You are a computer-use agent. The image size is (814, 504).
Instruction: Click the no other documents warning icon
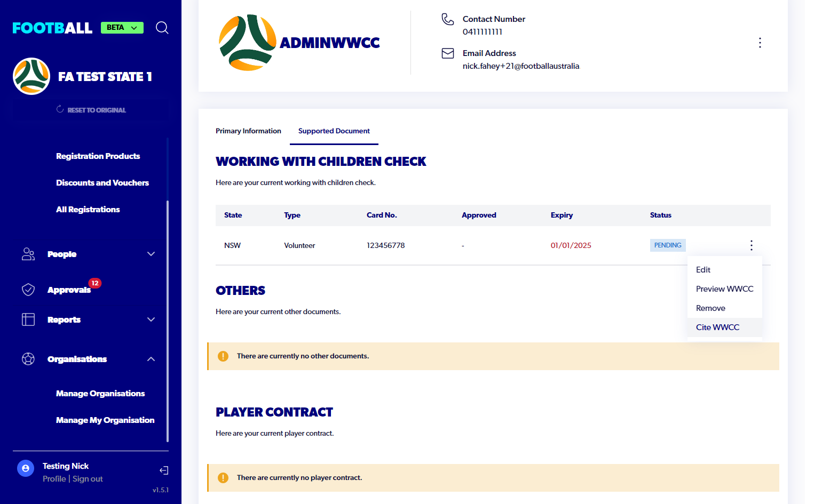pyautogui.click(x=223, y=356)
